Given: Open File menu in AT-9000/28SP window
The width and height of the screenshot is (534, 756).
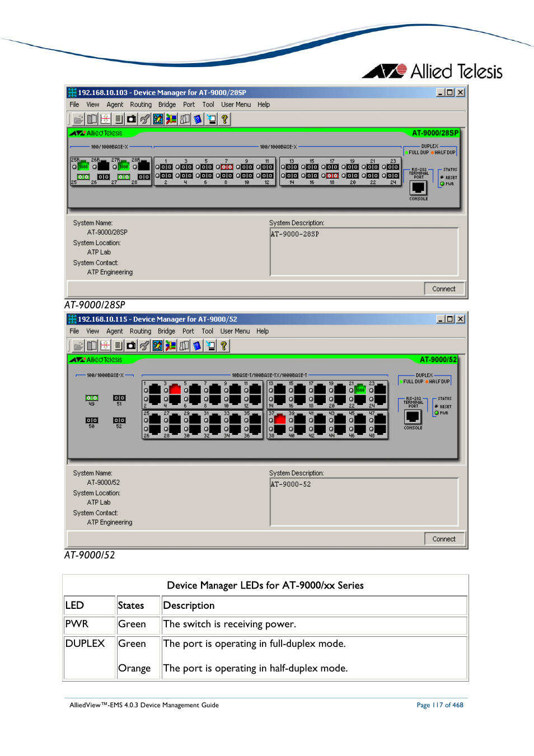Looking at the screenshot, I should pos(74,105).
